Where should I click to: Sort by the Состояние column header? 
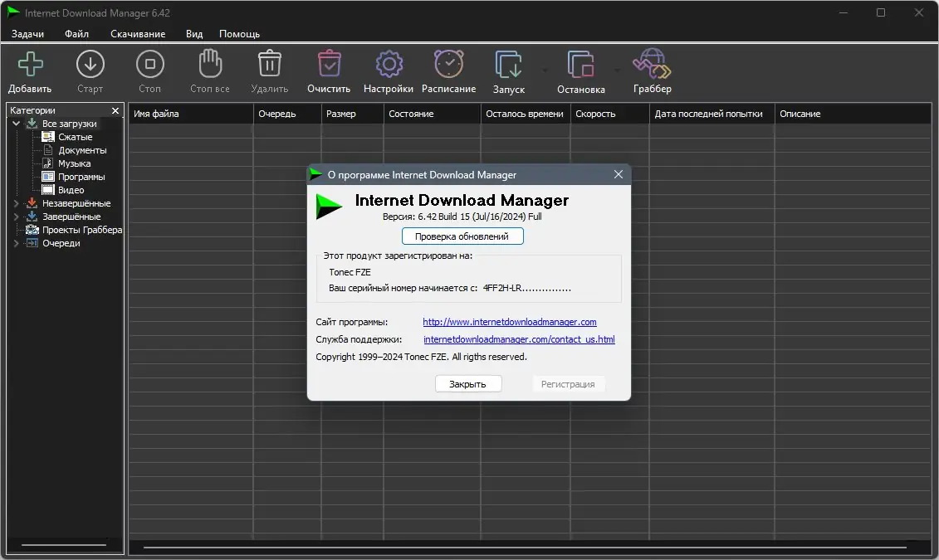click(432, 114)
